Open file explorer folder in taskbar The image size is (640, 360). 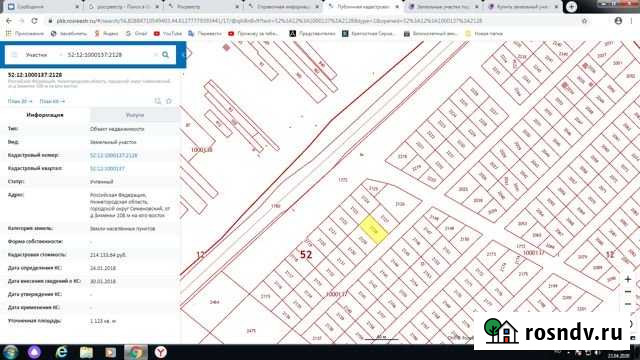86,352
